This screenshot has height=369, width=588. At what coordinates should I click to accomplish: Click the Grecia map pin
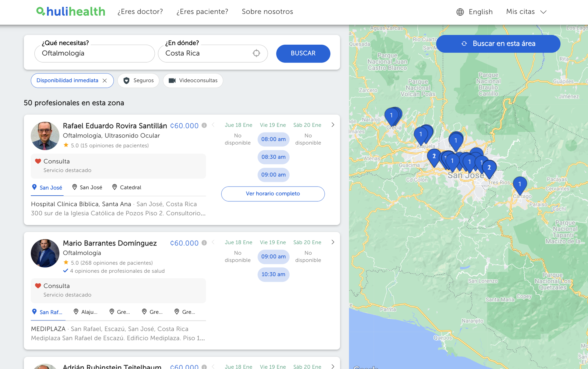pyautogui.click(x=391, y=116)
